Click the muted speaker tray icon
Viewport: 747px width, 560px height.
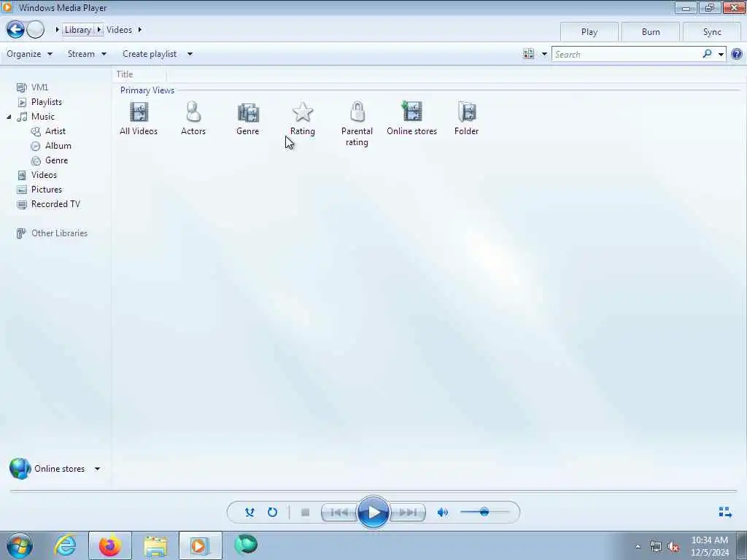[x=673, y=547]
